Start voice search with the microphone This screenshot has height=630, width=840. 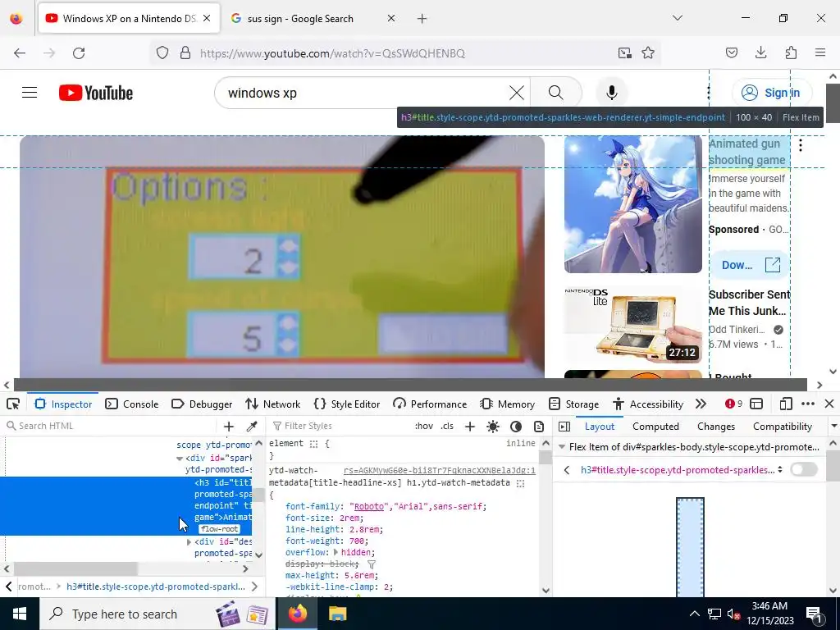click(611, 93)
